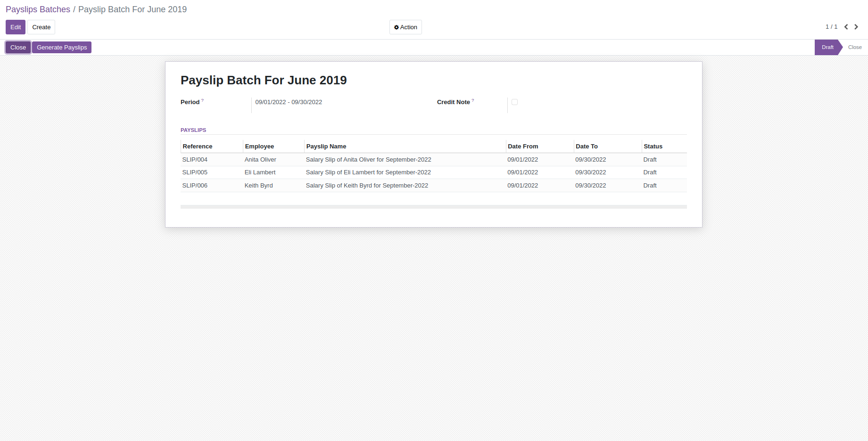
Task: Open the Action dropdown menu
Action: click(x=405, y=27)
